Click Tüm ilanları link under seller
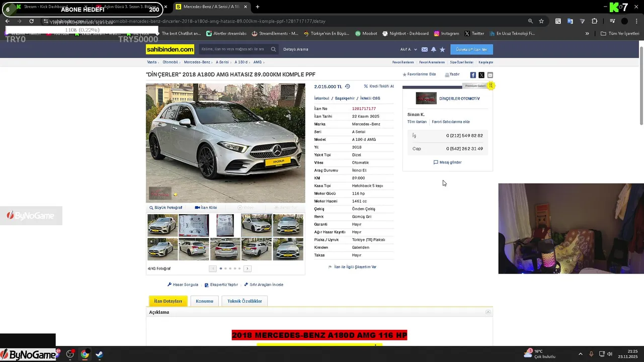644x362 pixels. (x=417, y=122)
